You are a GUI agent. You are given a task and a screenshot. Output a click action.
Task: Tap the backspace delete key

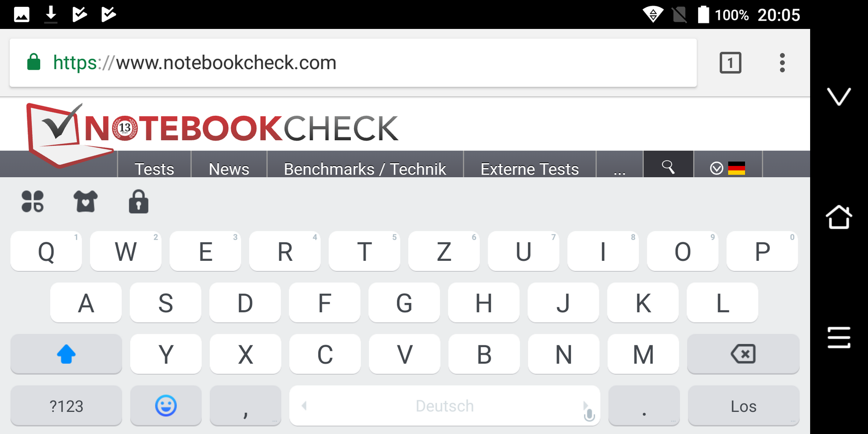point(743,354)
